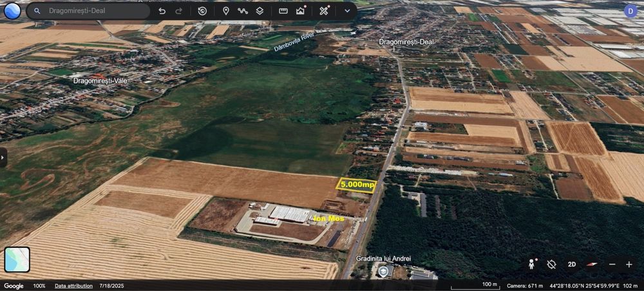The image size is (644, 291).
Task: Open historical imagery timelapse
Action: (x=202, y=11)
